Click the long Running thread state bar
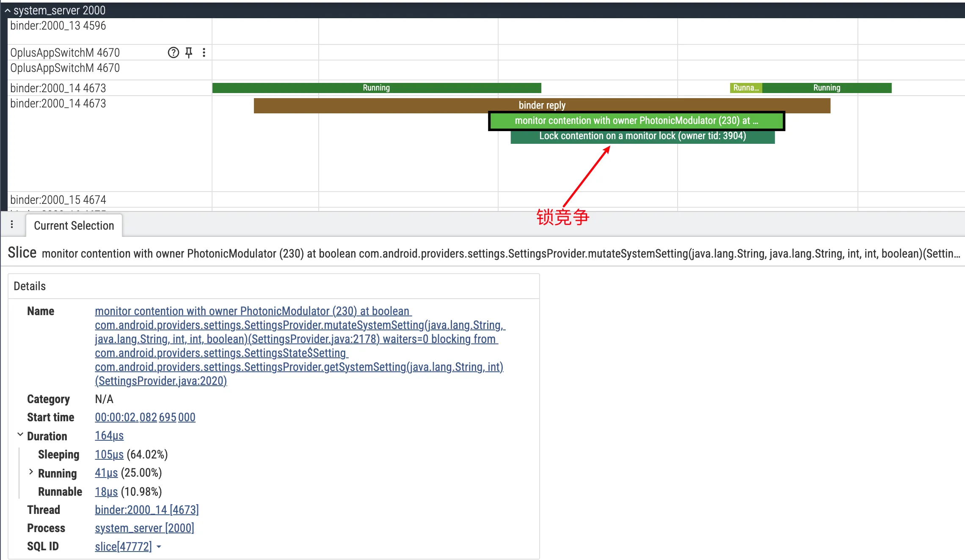The height and width of the screenshot is (560, 965). click(376, 88)
